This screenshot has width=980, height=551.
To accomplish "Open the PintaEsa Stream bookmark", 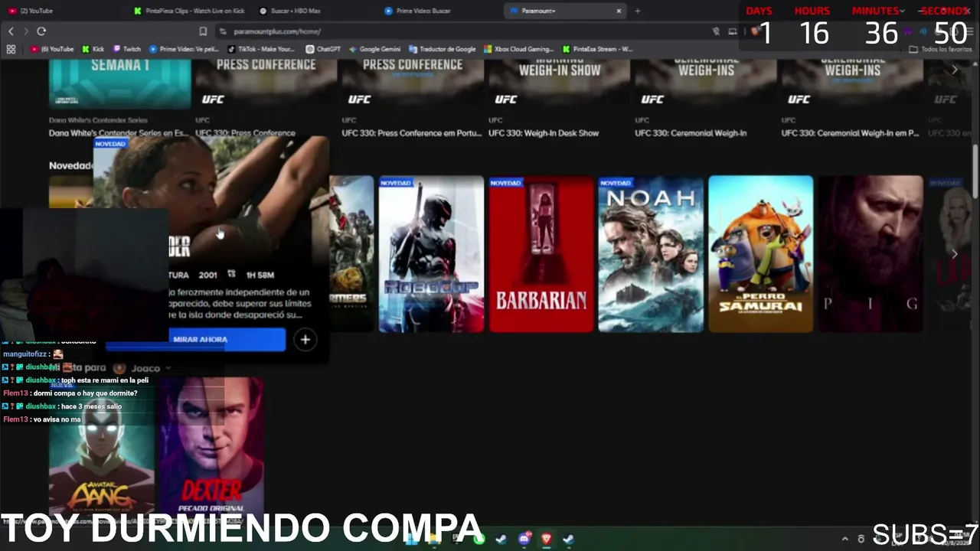I will pos(597,49).
